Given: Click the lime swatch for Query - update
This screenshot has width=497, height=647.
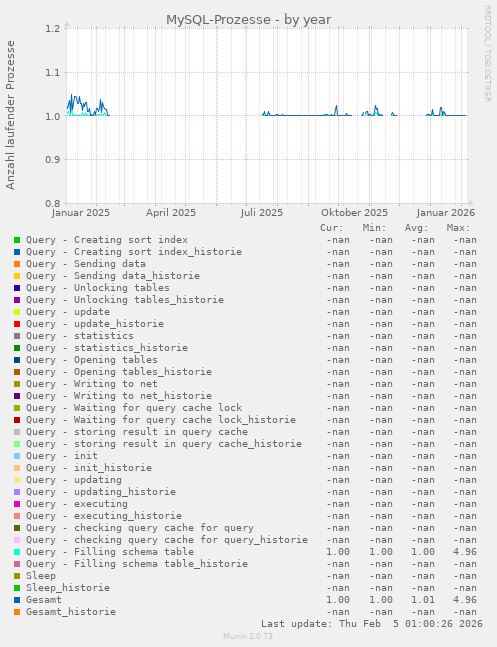Looking at the screenshot, I should pyautogui.click(x=17, y=312).
